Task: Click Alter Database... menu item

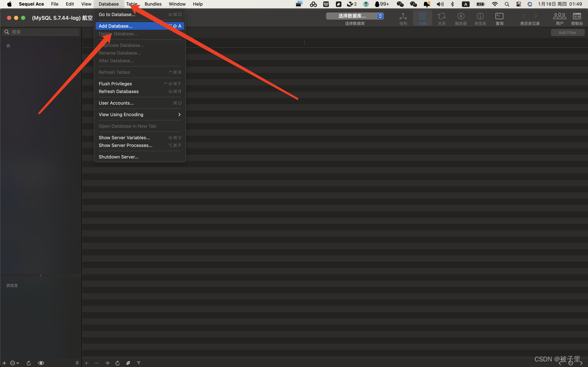Action: 140,61
